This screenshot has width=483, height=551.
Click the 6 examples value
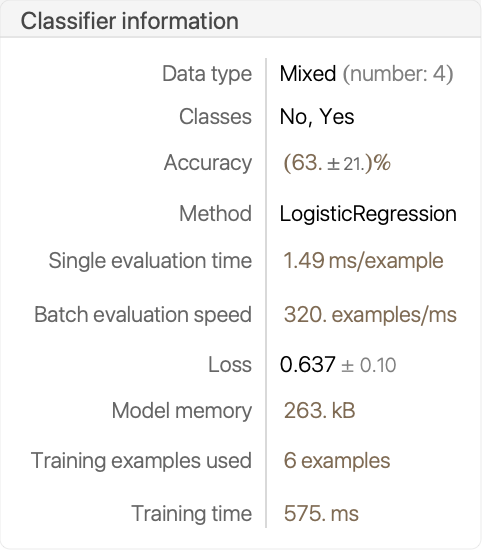pos(337,461)
